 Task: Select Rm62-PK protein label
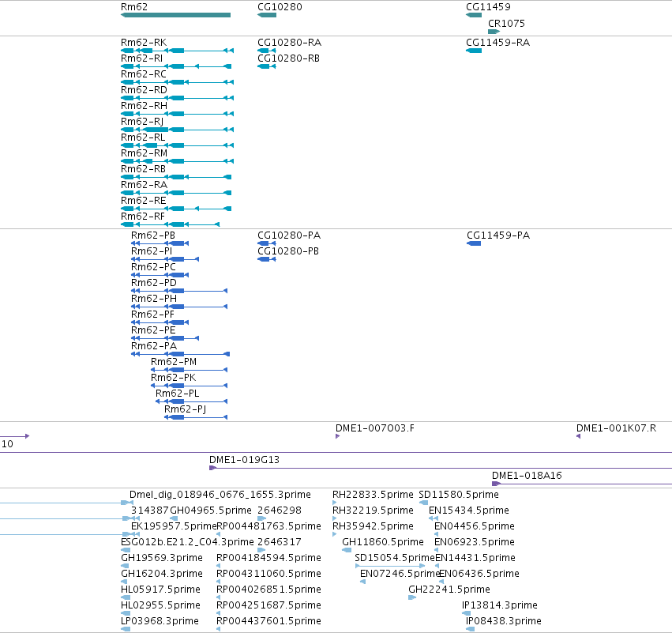(x=173, y=378)
